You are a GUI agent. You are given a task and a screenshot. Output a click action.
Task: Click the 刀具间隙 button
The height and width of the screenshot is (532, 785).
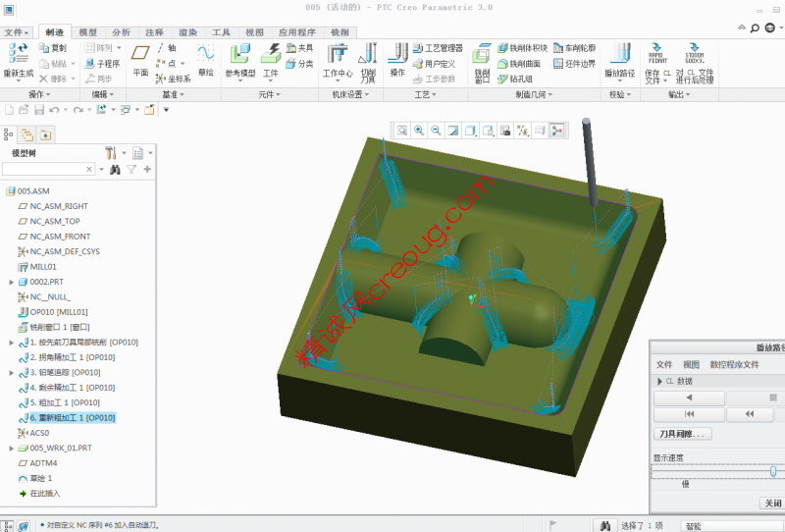[x=682, y=434]
